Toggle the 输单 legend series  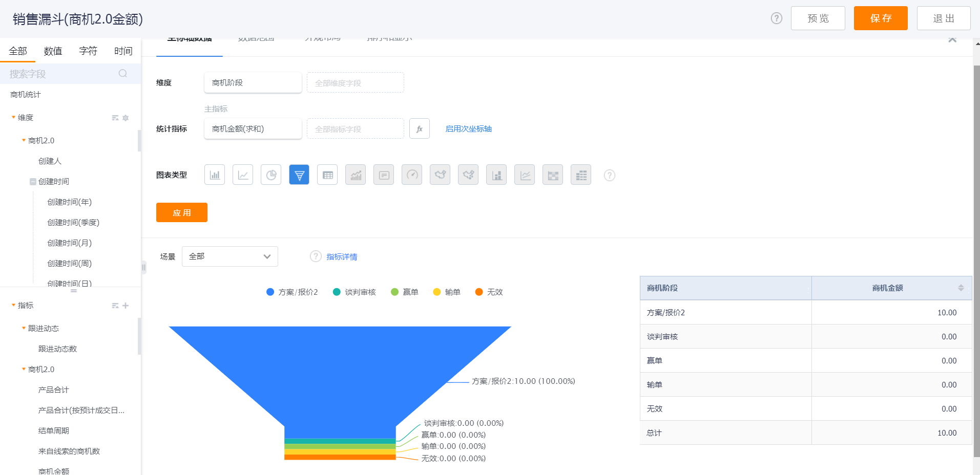(447, 292)
